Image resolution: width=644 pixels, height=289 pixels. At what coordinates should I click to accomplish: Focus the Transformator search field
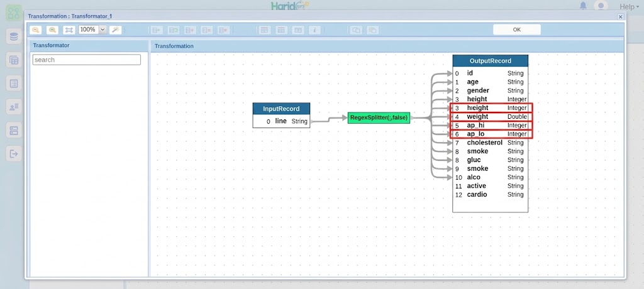(x=87, y=60)
